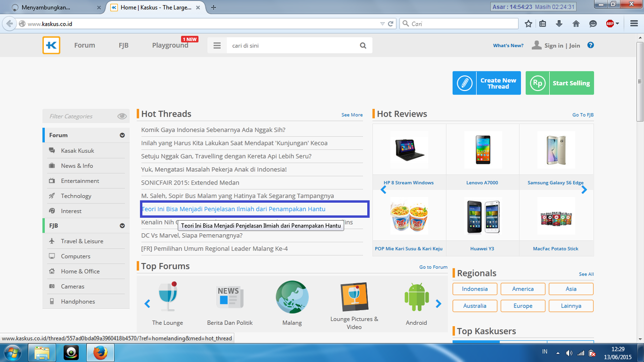Open the Lenovo A7000 review thumbnail

coord(482,150)
